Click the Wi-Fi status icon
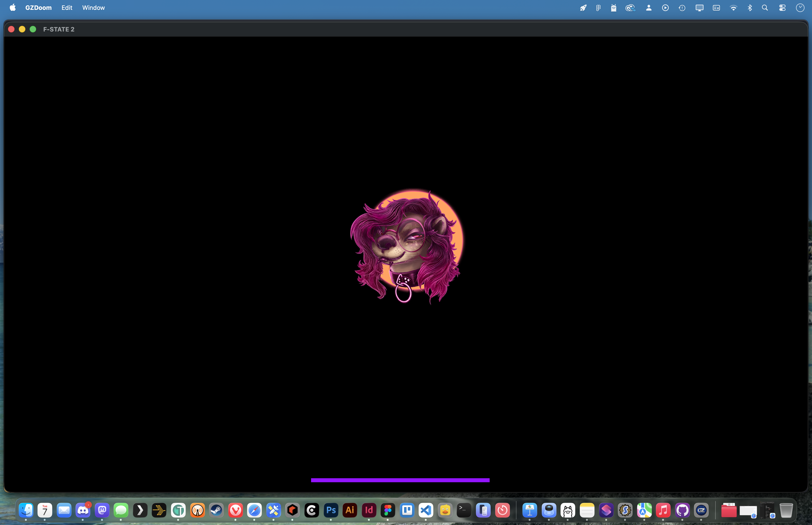 point(733,8)
